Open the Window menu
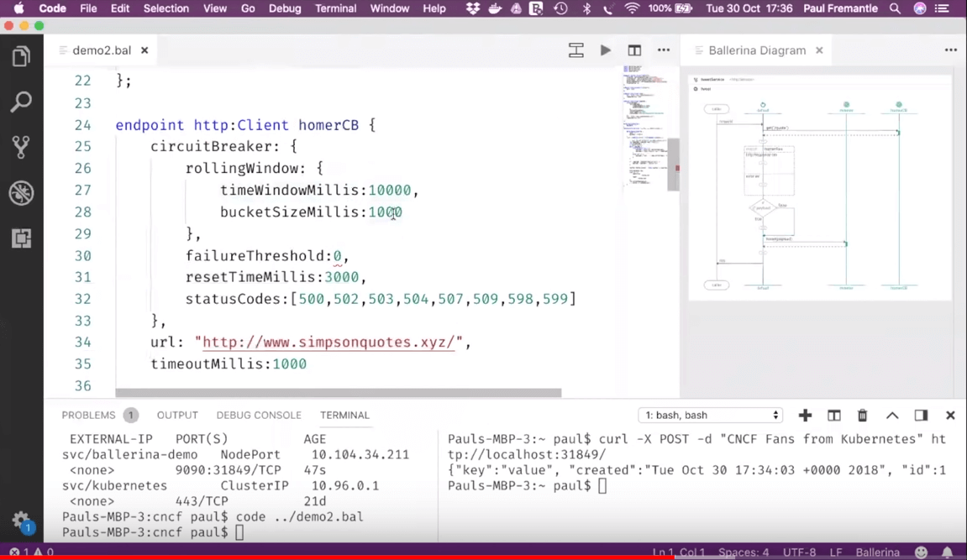The height and width of the screenshot is (560, 967). point(389,8)
